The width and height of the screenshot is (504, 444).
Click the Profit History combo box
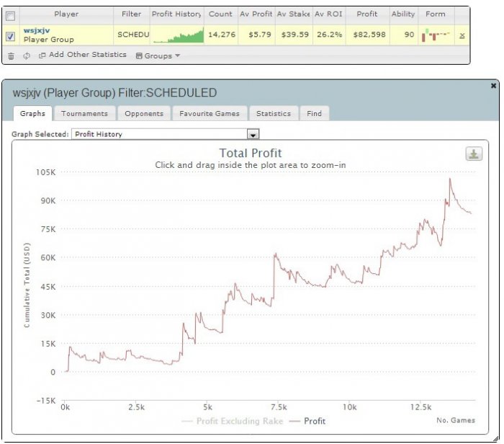coord(165,134)
